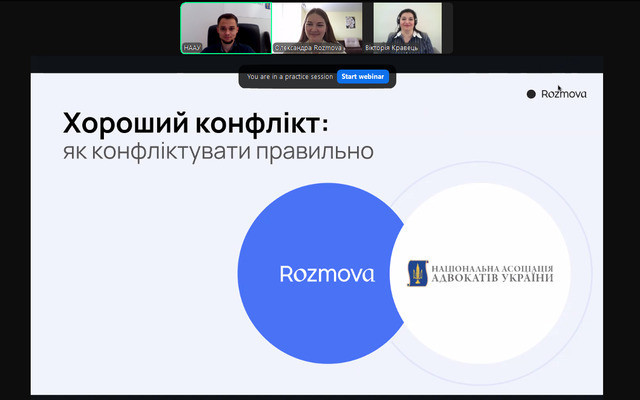This screenshot has height=400, width=640.
Task: Click the mouse cursor near Rozmova logo
Action: tap(559, 87)
